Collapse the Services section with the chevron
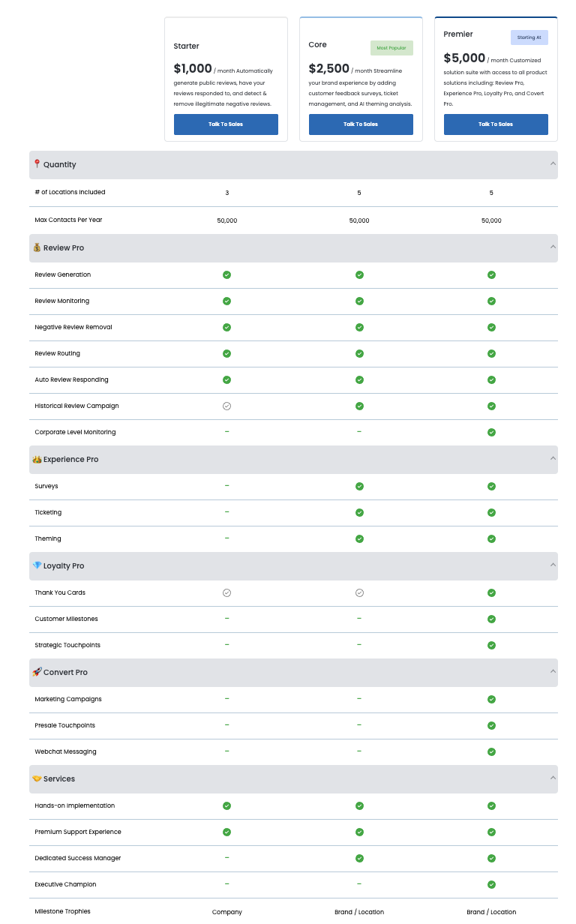This screenshot has width=576, height=924. 553,778
